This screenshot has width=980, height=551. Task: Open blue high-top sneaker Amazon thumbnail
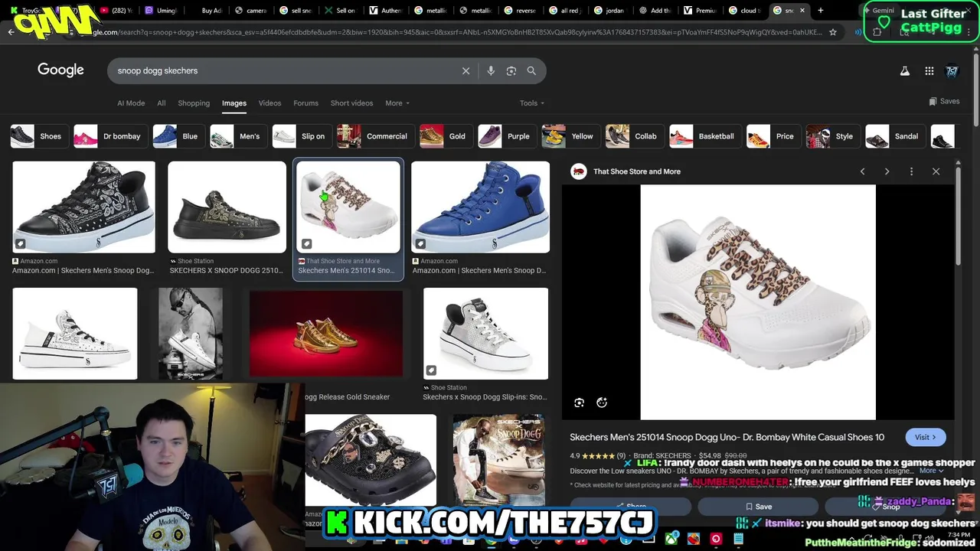click(x=480, y=207)
